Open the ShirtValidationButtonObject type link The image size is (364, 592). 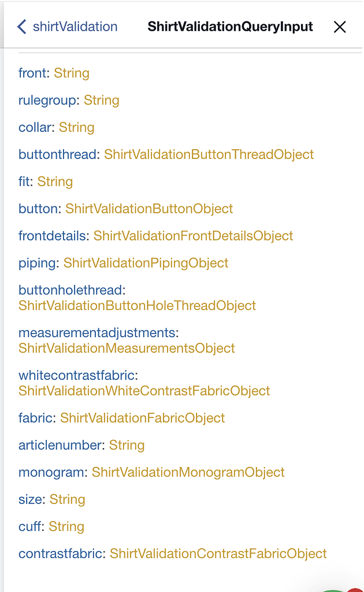[149, 209]
